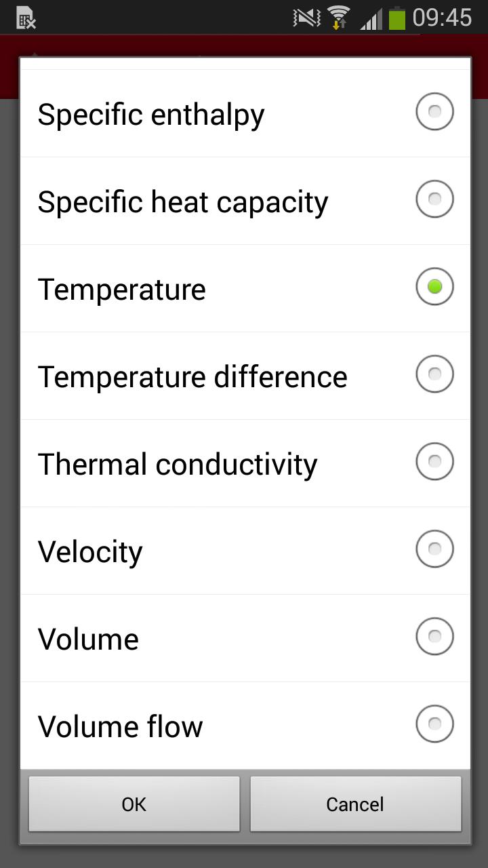Tap the Temperature difference list entry
Image resolution: width=488 pixels, height=868 pixels.
click(192, 377)
